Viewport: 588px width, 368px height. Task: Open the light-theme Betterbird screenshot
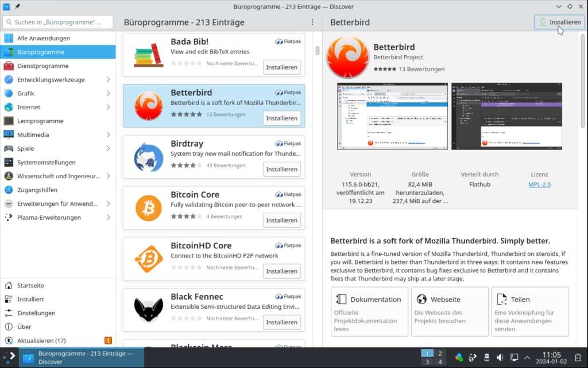click(392, 116)
